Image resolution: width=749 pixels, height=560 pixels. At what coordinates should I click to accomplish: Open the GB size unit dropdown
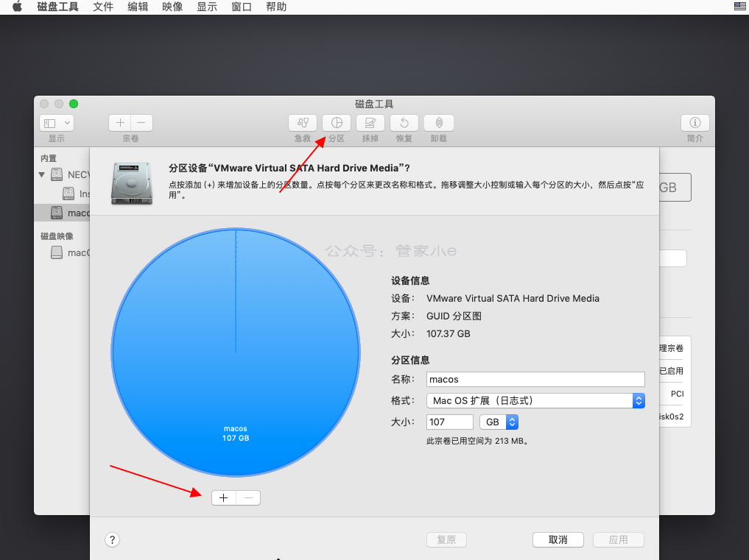coord(499,422)
